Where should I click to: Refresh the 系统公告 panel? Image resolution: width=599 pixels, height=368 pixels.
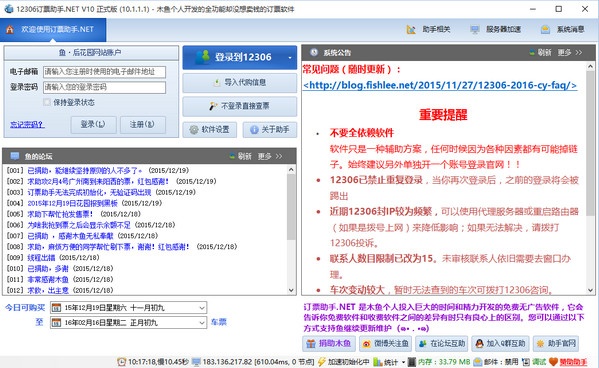(540, 52)
